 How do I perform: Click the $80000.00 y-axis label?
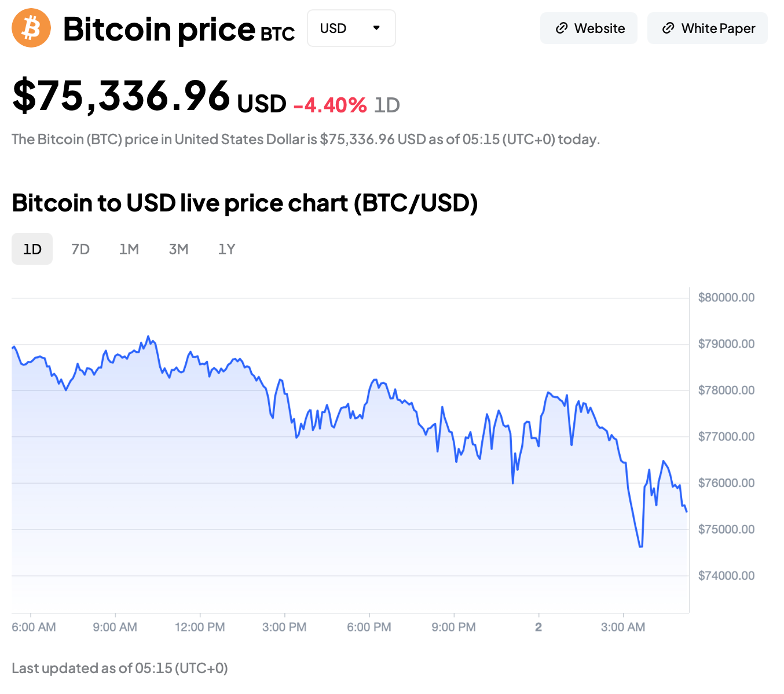pos(726,298)
